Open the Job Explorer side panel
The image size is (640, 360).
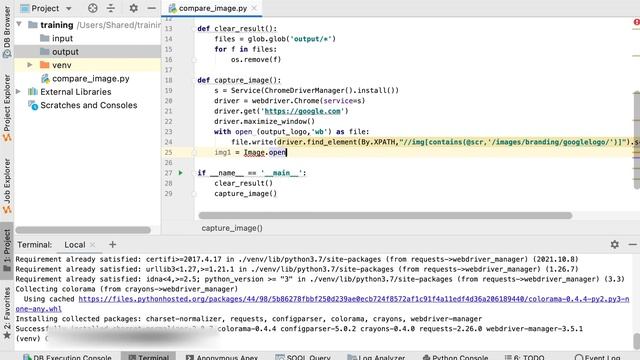tap(7, 186)
